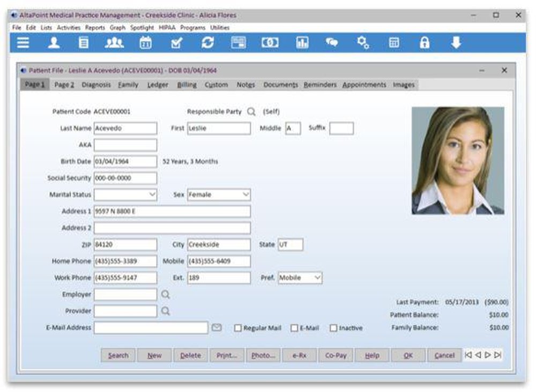Close the Patient File window
Screen dimensions: 536x392
pyautogui.click(x=504, y=70)
